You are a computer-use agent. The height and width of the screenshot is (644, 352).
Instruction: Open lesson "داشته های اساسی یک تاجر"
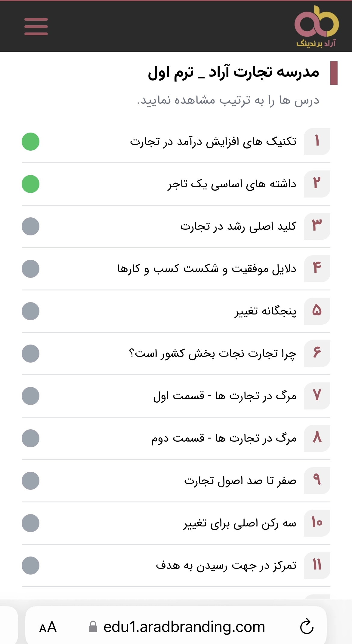[x=232, y=184]
